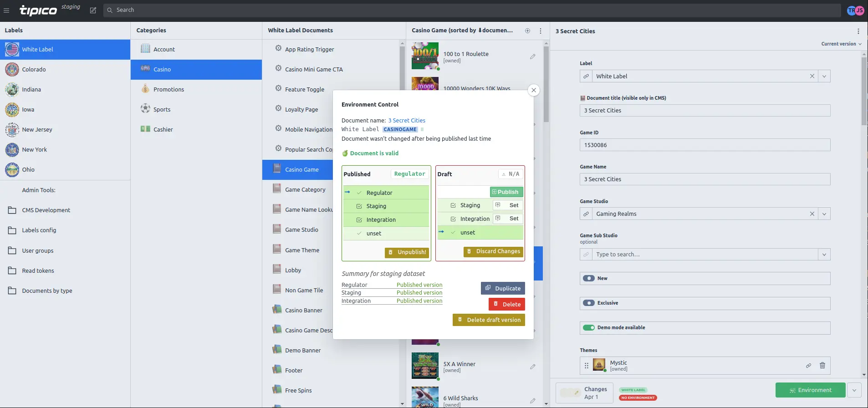868x408 pixels.
Task: Select the Colorado label
Action: [65, 69]
